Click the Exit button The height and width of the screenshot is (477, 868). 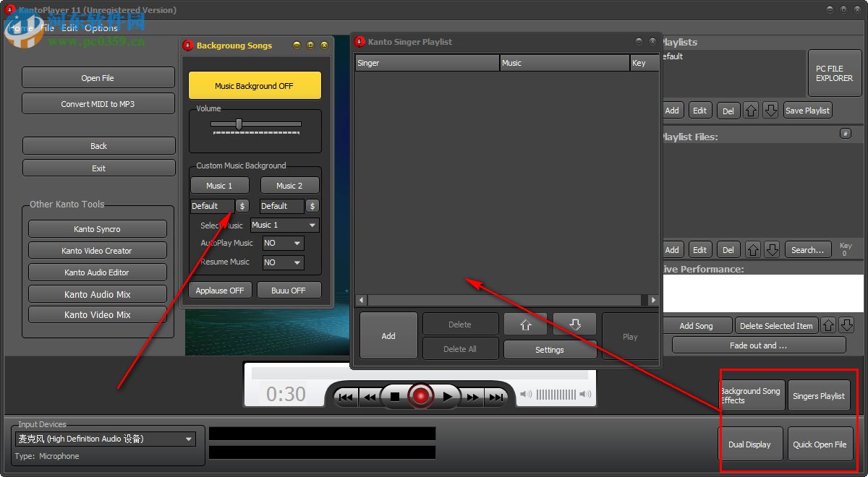[x=99, y=168]
